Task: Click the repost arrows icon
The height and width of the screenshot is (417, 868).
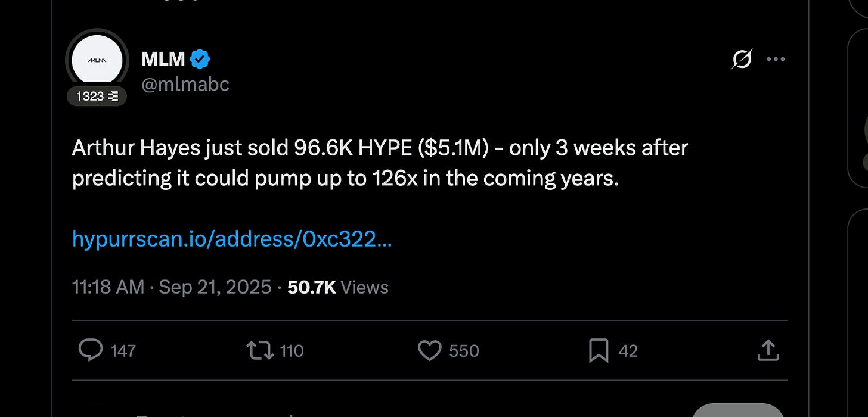Action: click(260, 350)
